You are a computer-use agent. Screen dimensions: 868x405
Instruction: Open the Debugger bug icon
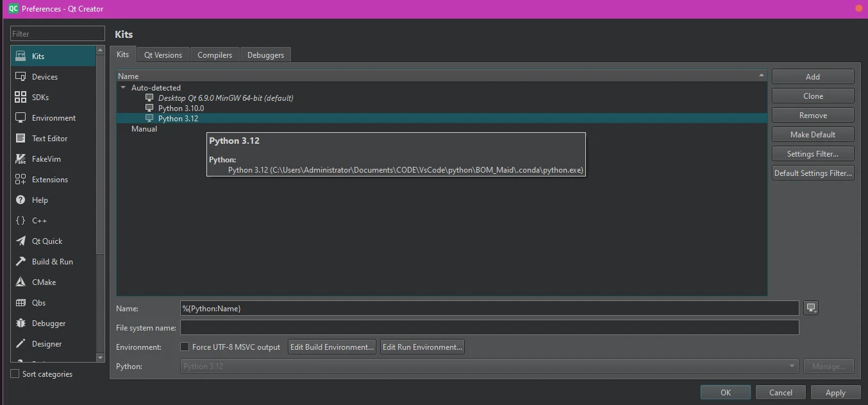[21, 323]
